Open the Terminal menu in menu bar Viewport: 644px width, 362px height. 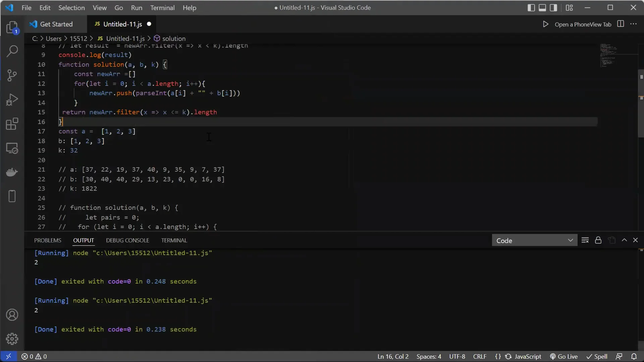pyautogui.click(x=162, y=8)
